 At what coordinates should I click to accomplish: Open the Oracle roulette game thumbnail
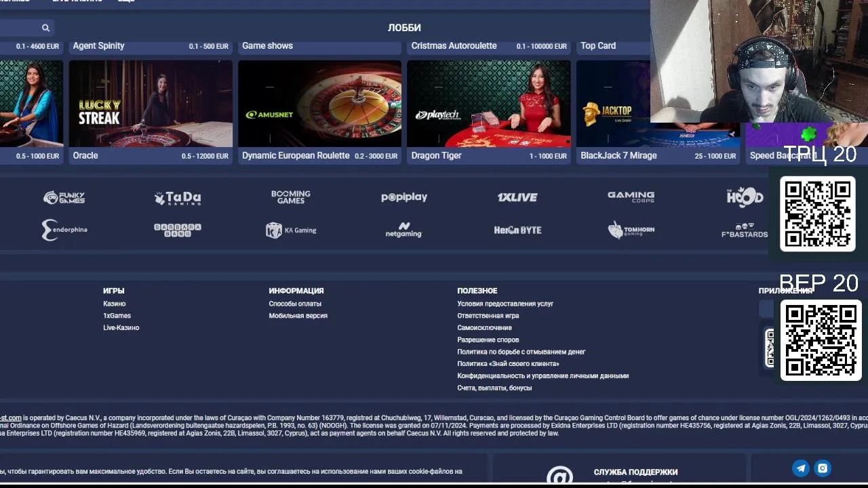[151, 104]
